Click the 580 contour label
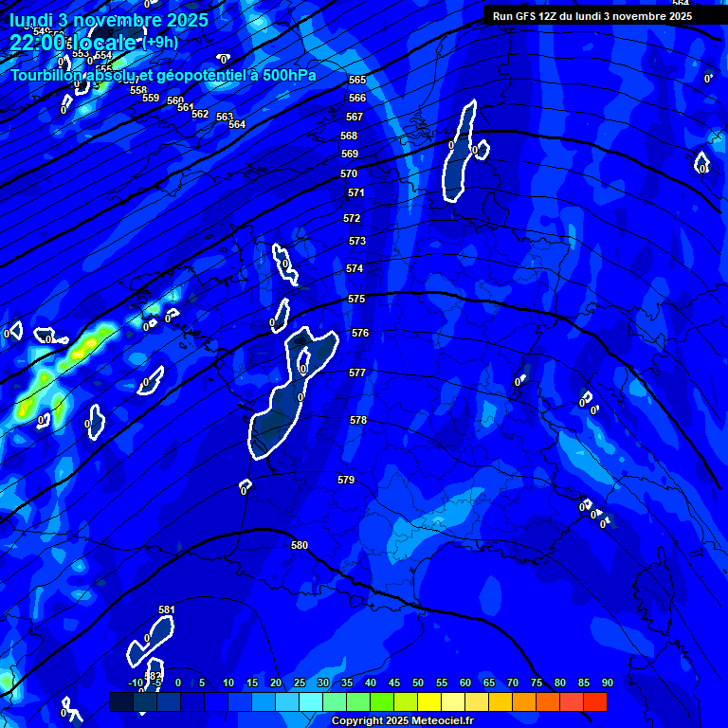This screenshot has width=728, height=728. (x=299, y=545)
